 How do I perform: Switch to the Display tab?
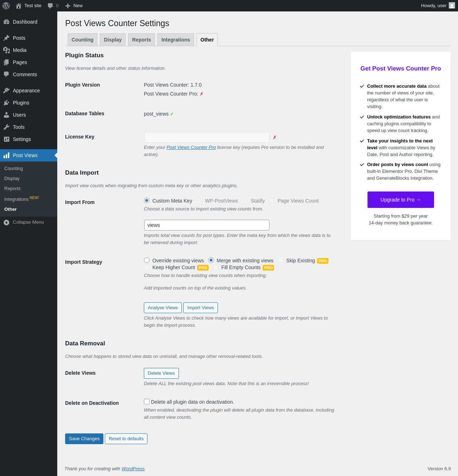pos(113,40)
